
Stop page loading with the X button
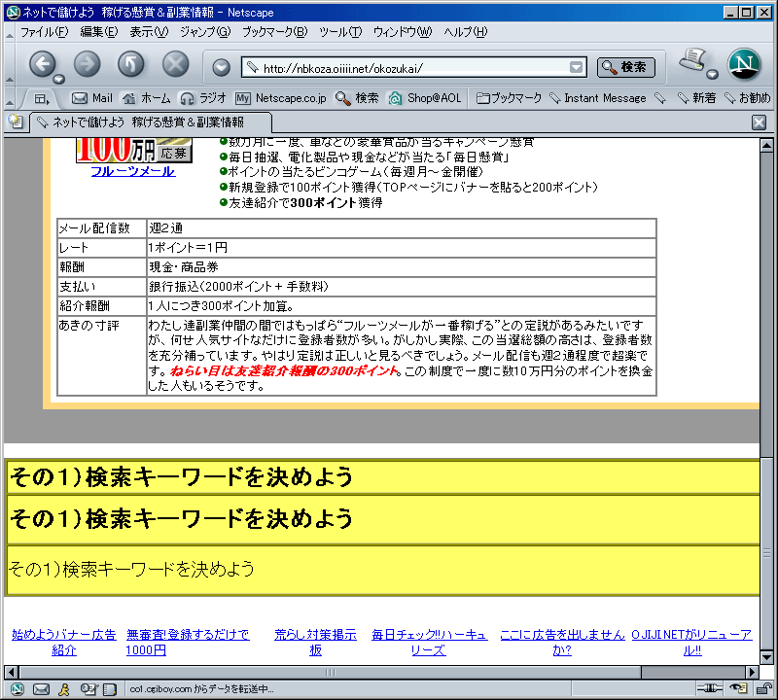(176, 64)
